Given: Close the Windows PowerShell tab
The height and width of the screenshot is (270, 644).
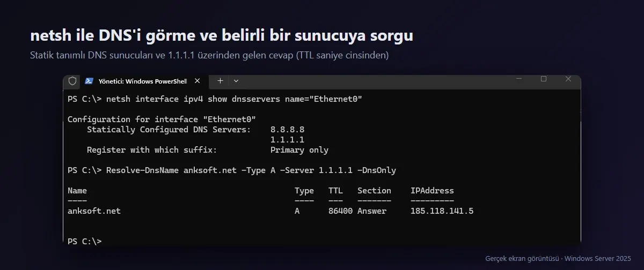Looking at the screenshot, I should coord(197,81).
